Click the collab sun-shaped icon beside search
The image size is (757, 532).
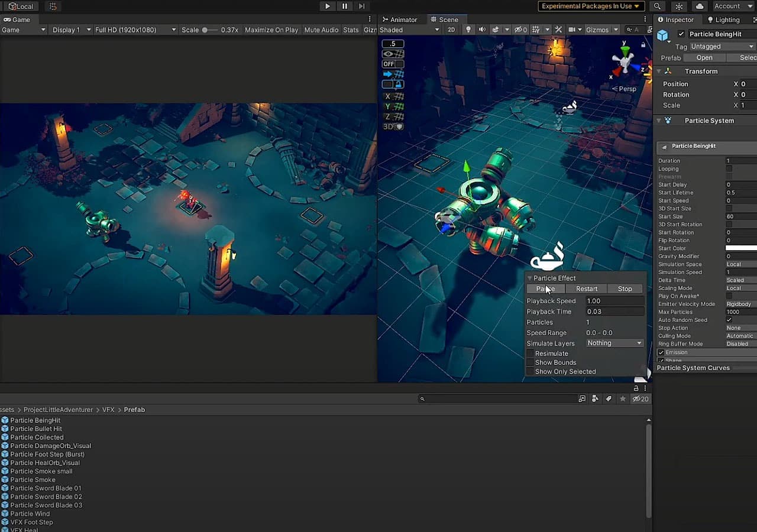[x=679, y=6]
